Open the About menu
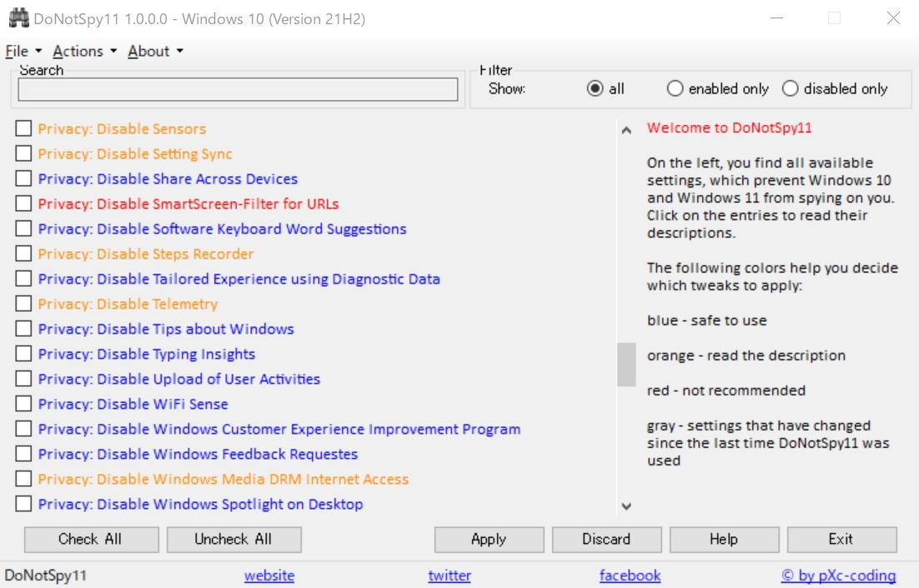Image resolution: width=919 pixels, height=588 pixels. [155, 52]
